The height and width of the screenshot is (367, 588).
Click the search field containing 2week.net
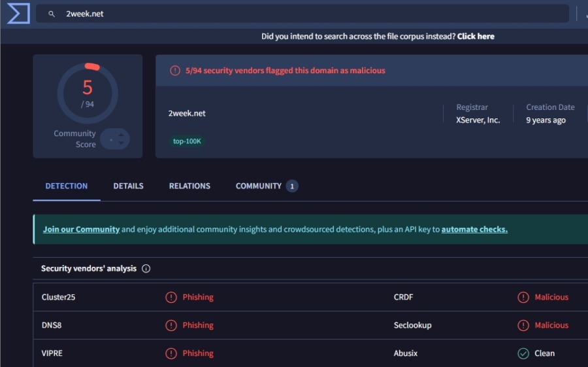(301, 14)
